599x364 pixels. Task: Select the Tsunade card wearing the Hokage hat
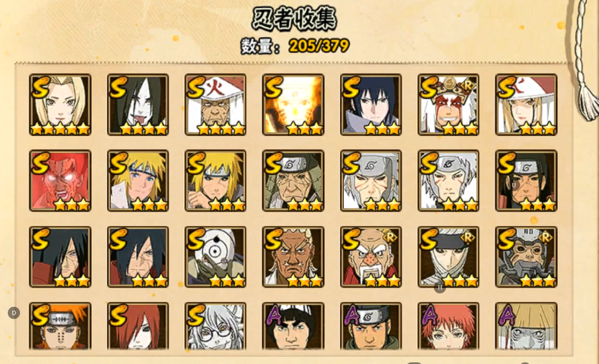[x=526, y=104]
